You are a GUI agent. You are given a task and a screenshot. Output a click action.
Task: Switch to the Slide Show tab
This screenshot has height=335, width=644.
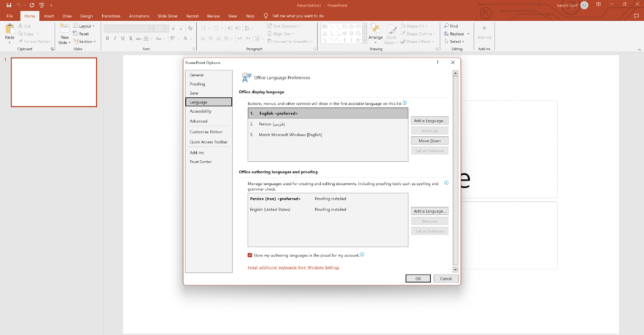coord(168,16)
